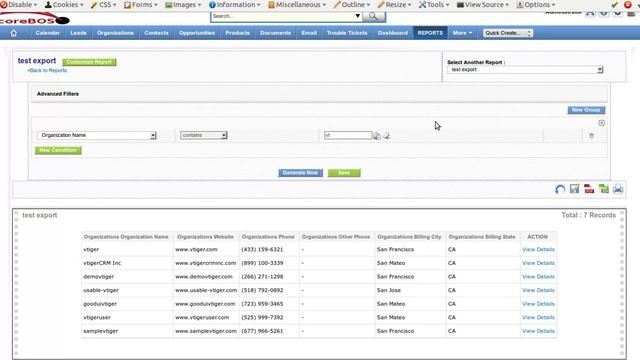Open the Tools developer menu
Viewport: 640px width, 360px height.
pos(434,4)
